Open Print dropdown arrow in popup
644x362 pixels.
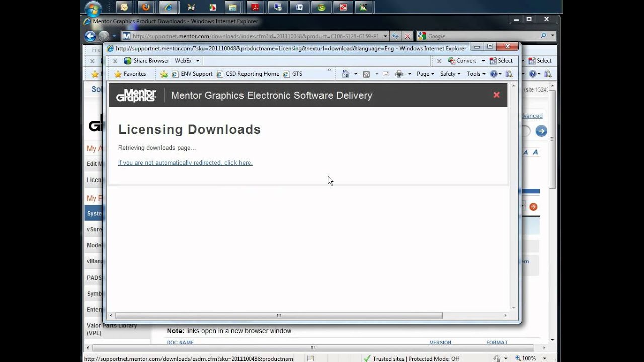coord(409,74)
